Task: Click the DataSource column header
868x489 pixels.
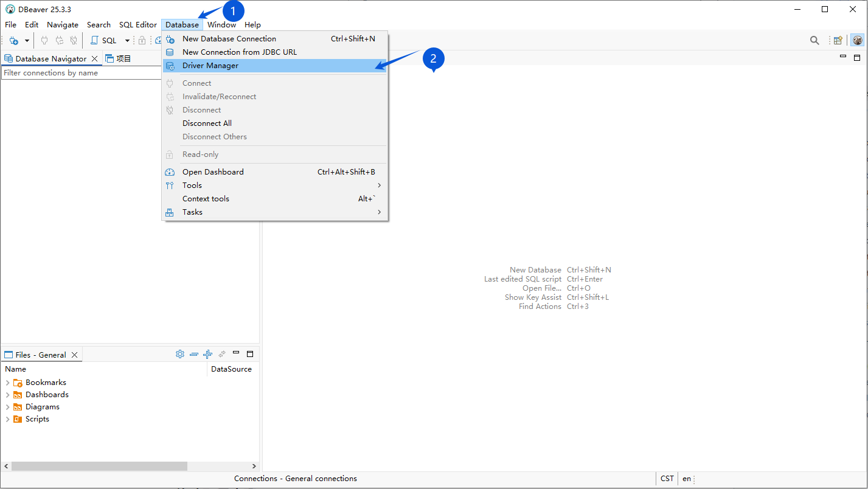Action: tap(232, 369)
